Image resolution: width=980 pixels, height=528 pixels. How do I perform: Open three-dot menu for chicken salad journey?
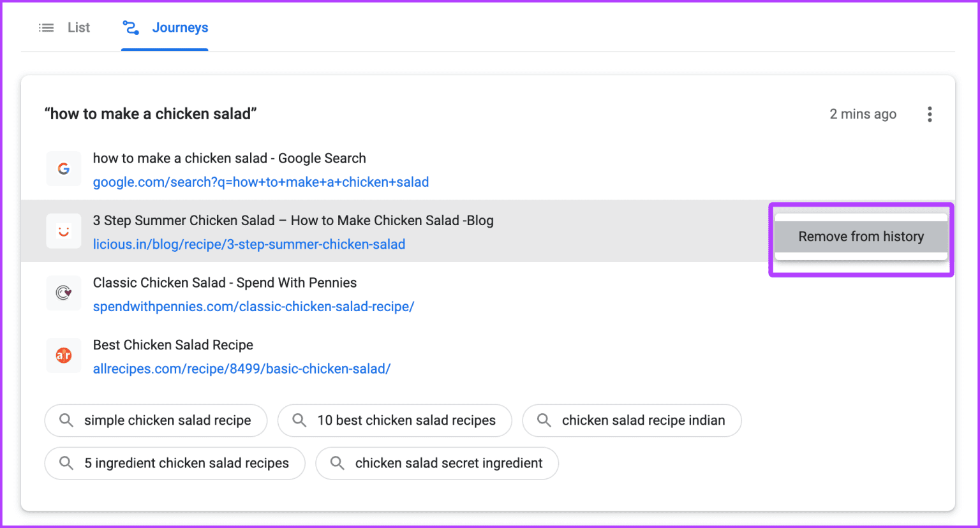point(930,114)
